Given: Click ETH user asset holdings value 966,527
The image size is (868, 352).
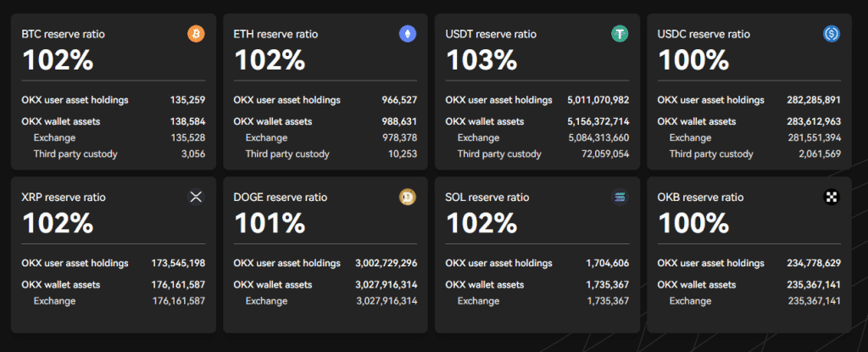Looking at the screenshot, I should (399, 100).
